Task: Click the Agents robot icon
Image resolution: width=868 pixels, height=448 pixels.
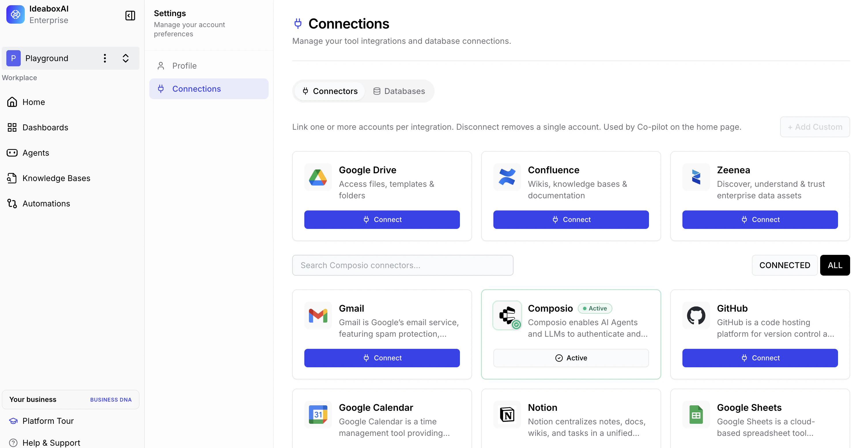Action: click(x=12, y=153)
